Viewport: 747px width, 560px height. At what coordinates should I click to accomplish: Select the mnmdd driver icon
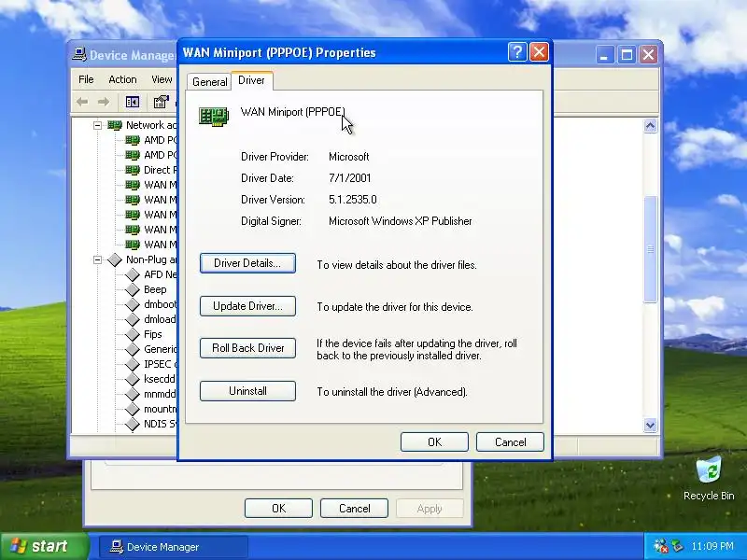pyautogui.click(x=133, y=394)
